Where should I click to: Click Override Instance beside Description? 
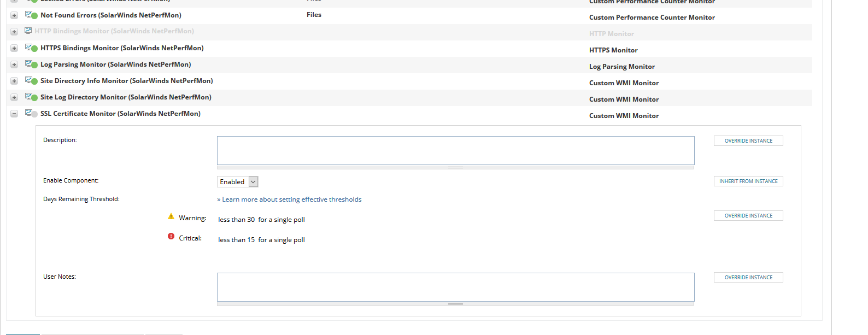tap(748, 141)
